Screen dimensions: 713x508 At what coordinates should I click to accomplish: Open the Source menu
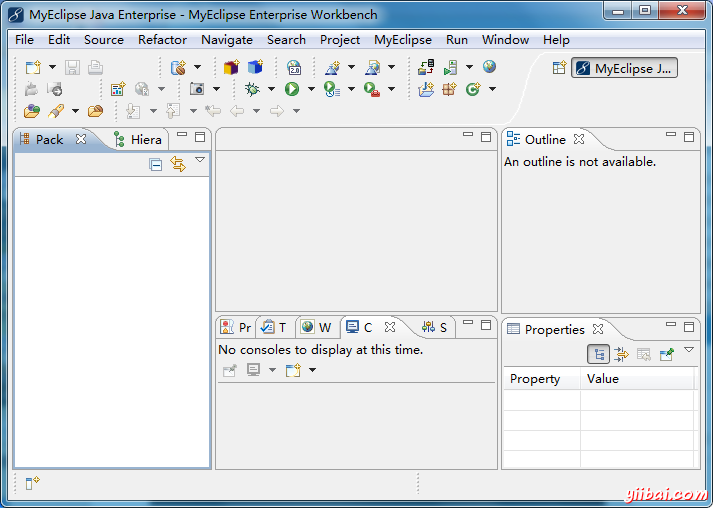104,40
